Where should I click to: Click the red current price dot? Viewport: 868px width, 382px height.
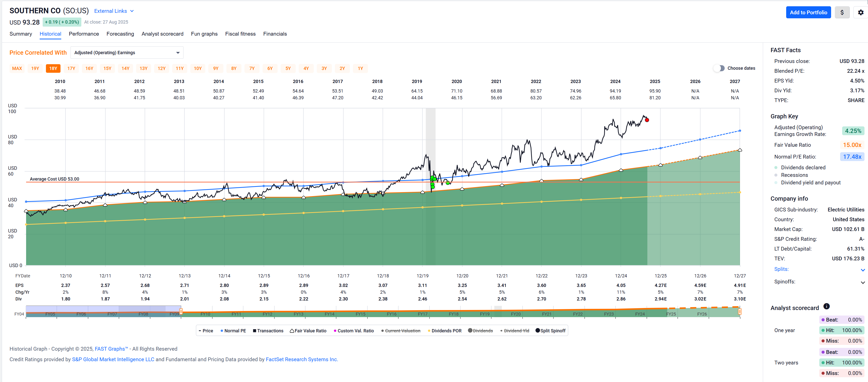(647, 120)
